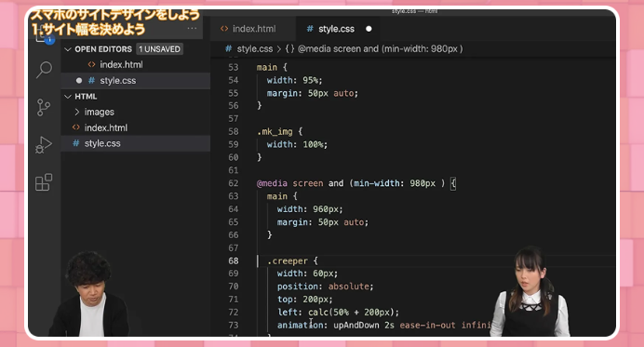This screenshot has height=347, width=644.
Task: Click the CSS hash icon beside tree style.css
Action: 76,143
